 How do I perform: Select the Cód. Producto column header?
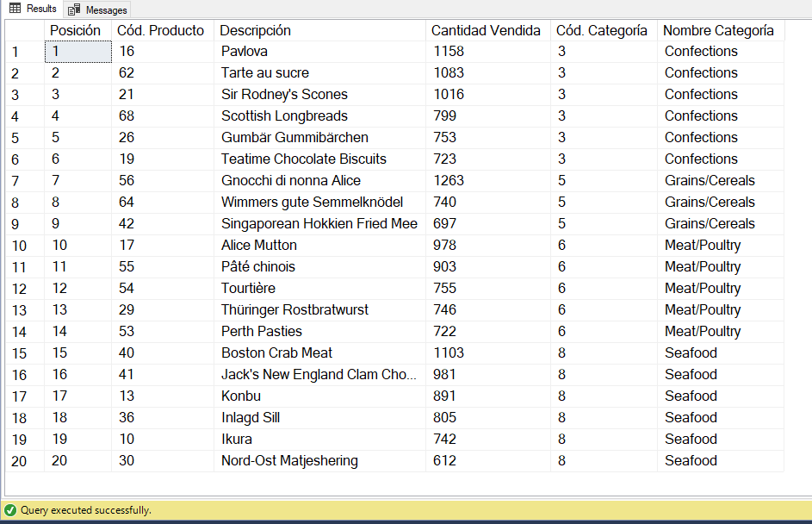click(163, 30)
